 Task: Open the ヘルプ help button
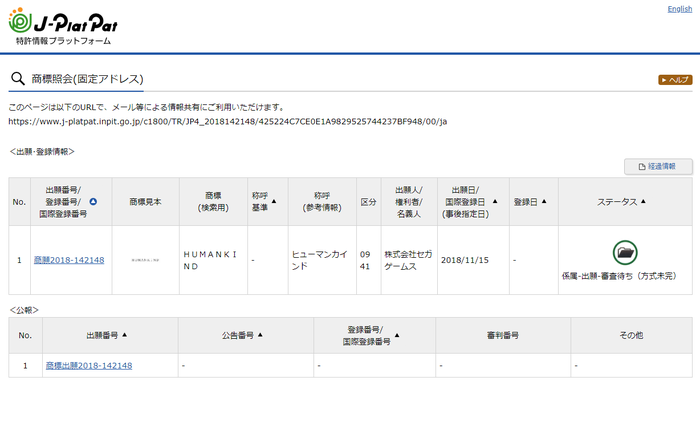point(675,80)
